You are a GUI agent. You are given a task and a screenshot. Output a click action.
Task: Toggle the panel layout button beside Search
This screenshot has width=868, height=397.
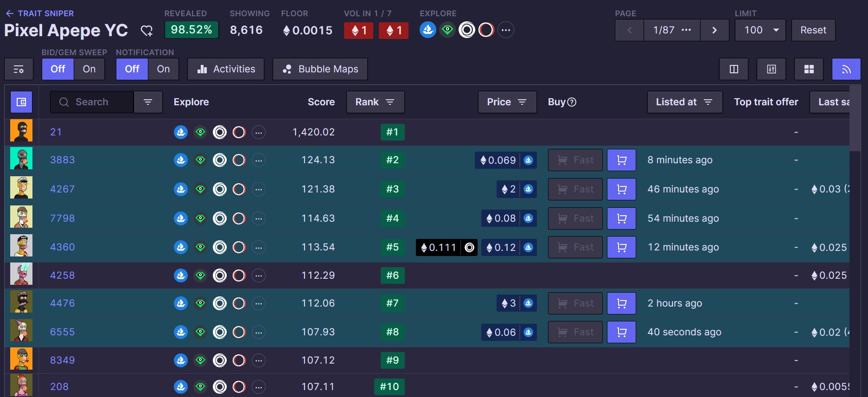coord(21,102)
